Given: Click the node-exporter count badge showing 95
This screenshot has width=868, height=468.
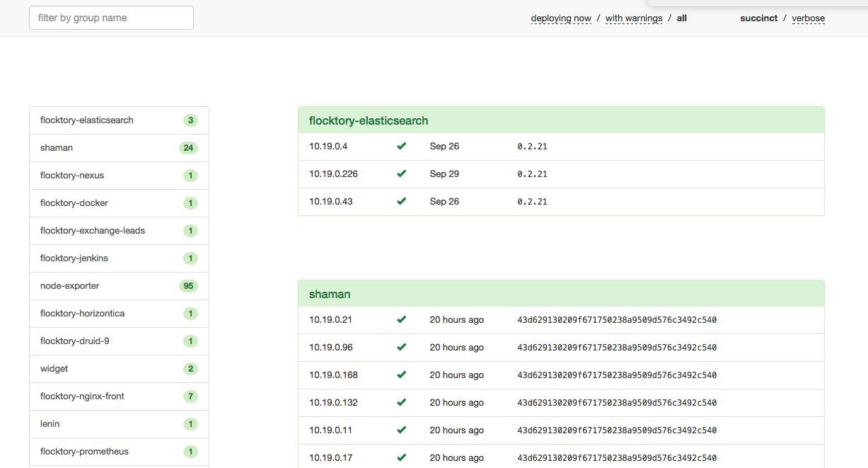Looking at the screenshot, I should pyautogui.click(x=188, y=286).
